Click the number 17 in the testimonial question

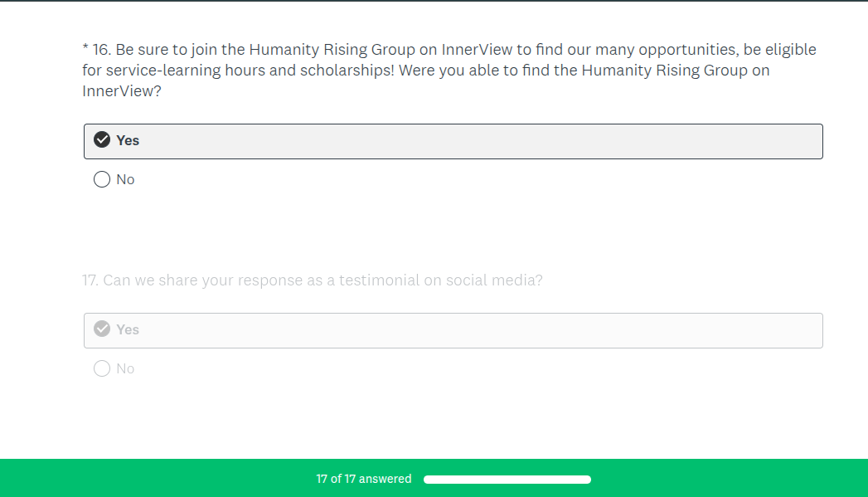pos(90,280)
